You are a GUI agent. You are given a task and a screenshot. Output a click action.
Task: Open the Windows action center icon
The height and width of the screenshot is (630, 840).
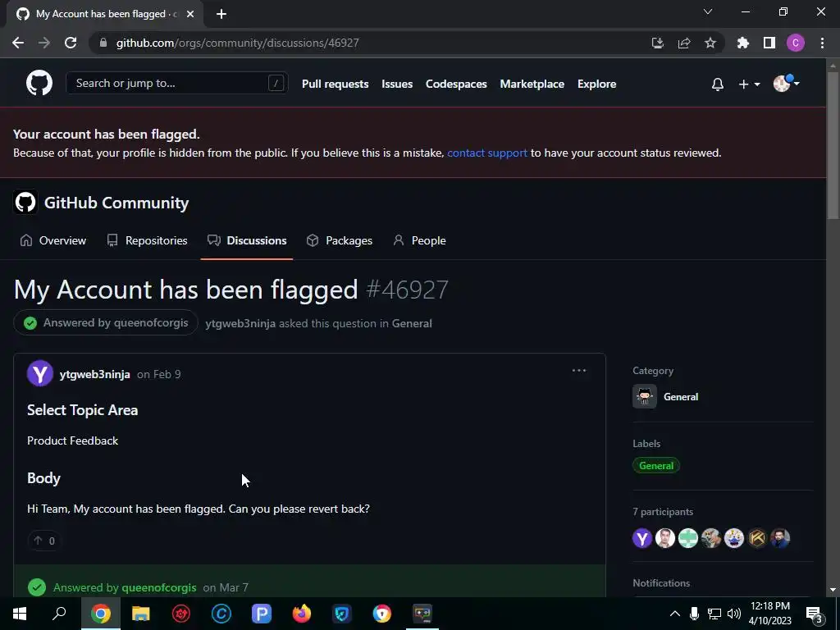(x=814, y=614)
